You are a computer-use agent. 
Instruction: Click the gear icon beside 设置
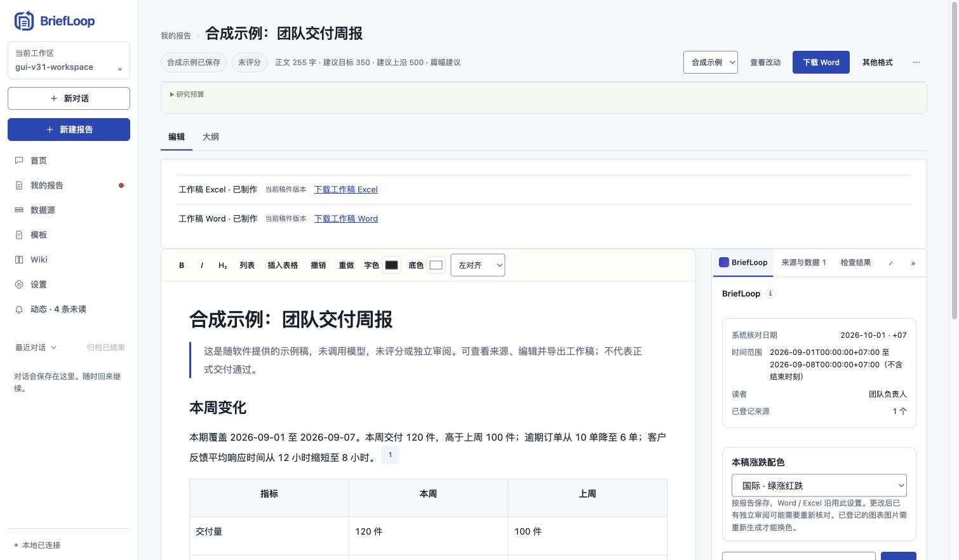(19, 284)
